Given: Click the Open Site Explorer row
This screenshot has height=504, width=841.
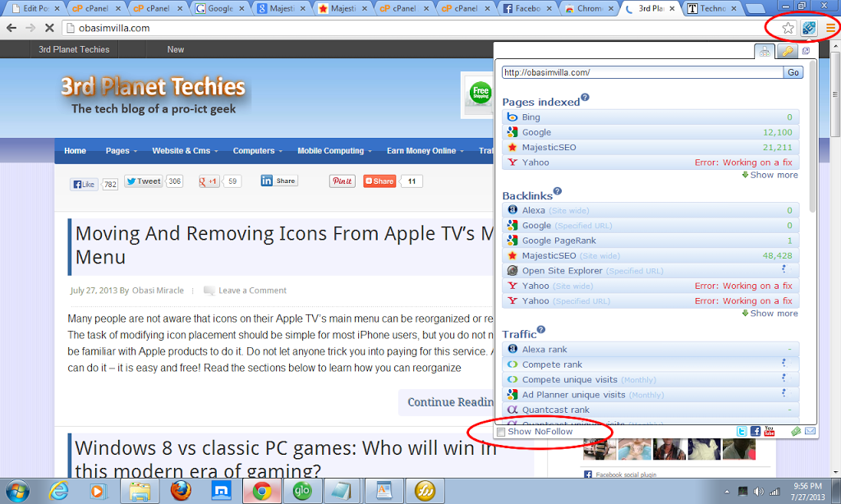Looking at the screenshot, I should coord(650,271).
